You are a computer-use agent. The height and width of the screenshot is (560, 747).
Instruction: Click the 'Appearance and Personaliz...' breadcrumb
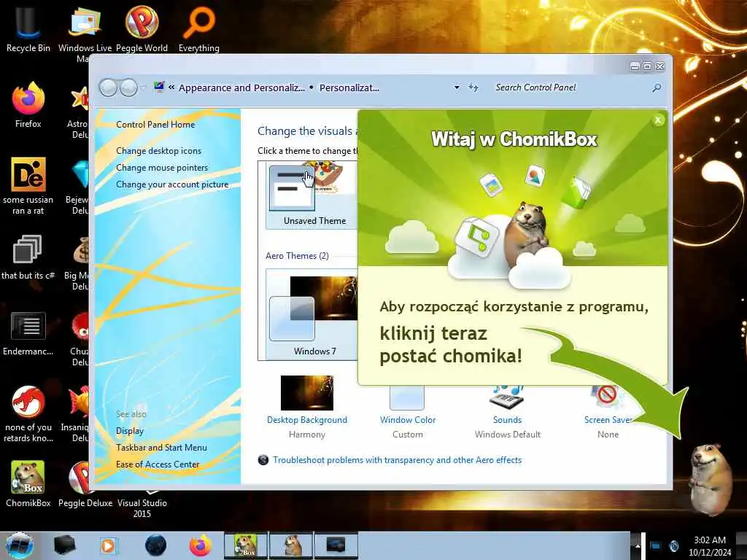tap(241, 87)
